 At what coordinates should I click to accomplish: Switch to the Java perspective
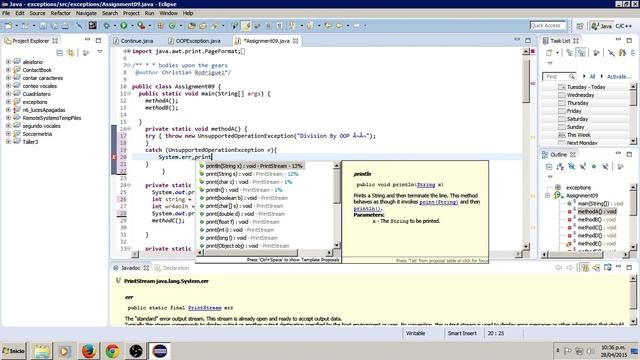tap(601, 26)
